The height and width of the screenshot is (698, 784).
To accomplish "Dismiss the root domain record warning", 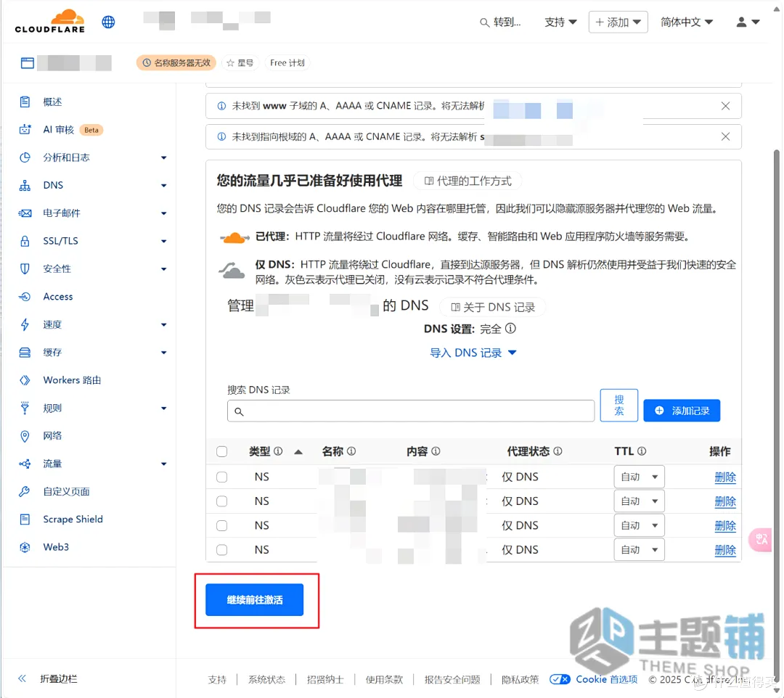I will coord(725,137).
